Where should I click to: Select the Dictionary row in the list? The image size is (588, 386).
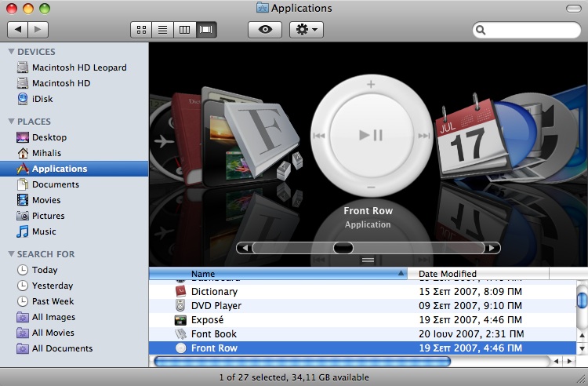pyautogui.click(x=363, y=292)
